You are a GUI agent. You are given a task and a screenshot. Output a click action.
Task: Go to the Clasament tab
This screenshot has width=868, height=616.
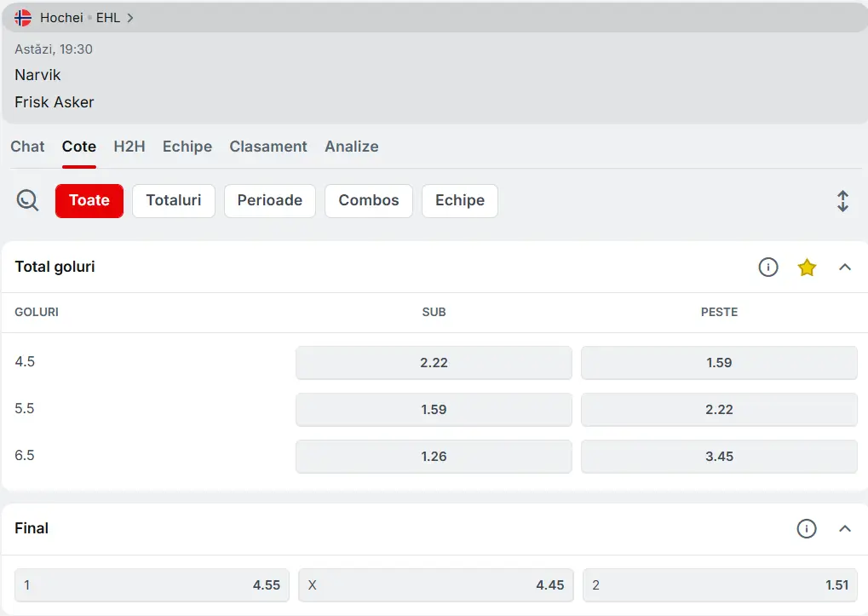(268, 147)
